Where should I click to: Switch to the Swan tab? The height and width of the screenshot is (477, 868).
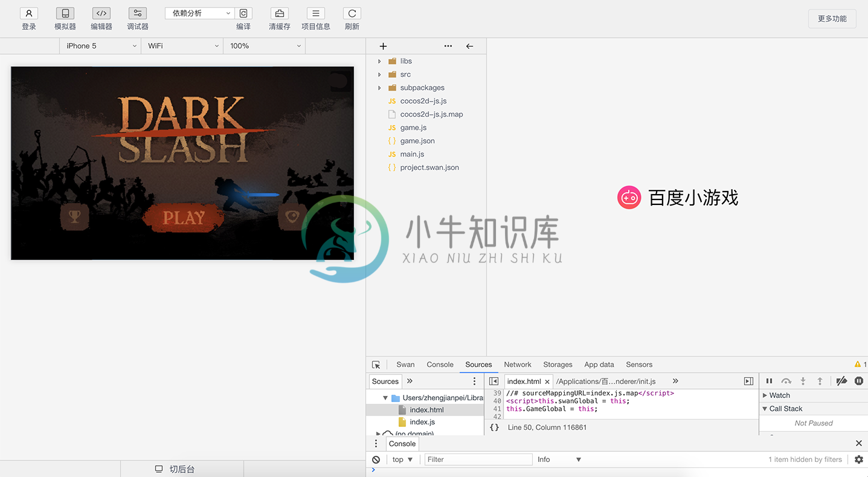pos(405,365)
